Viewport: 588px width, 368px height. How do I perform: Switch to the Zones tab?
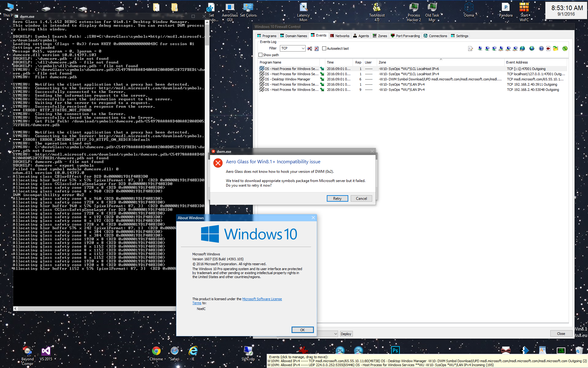pos(380,36)
